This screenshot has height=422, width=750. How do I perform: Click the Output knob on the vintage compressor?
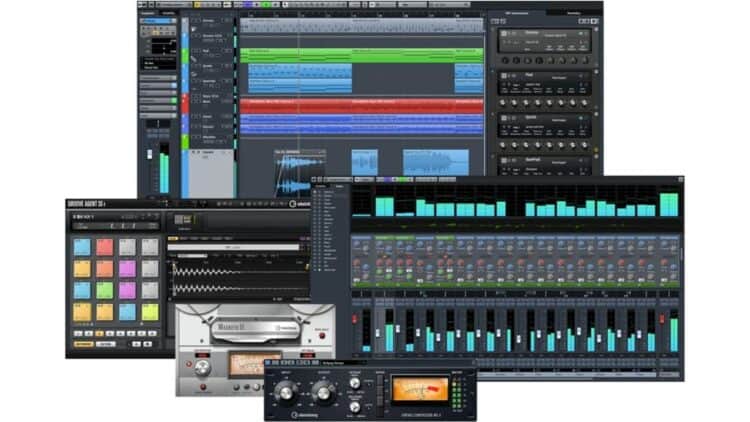pyautogui.click(x=324, y=392)
